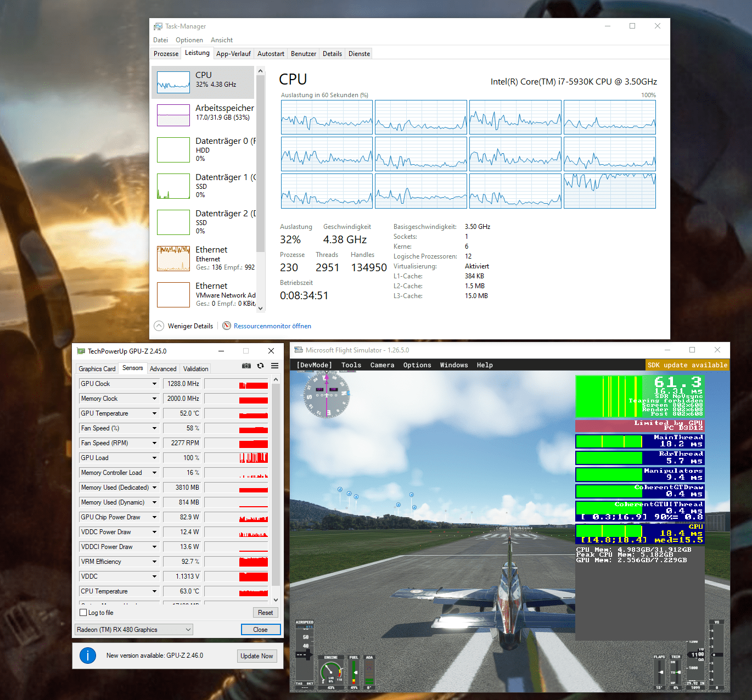This screenshot has height=700, width=752.
Task: Switch to Autostart tab
Action: coord(271,54)
